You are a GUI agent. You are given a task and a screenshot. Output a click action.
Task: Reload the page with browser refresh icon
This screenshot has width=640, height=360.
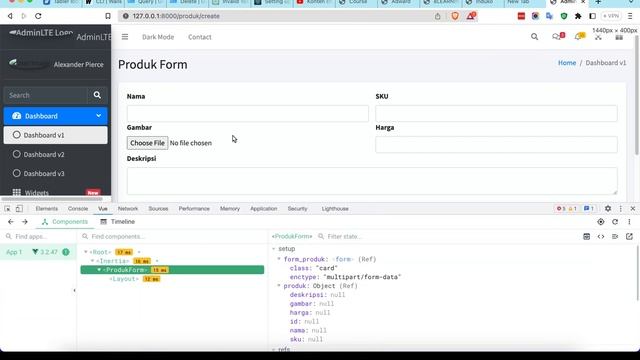[x=38, y=16]
